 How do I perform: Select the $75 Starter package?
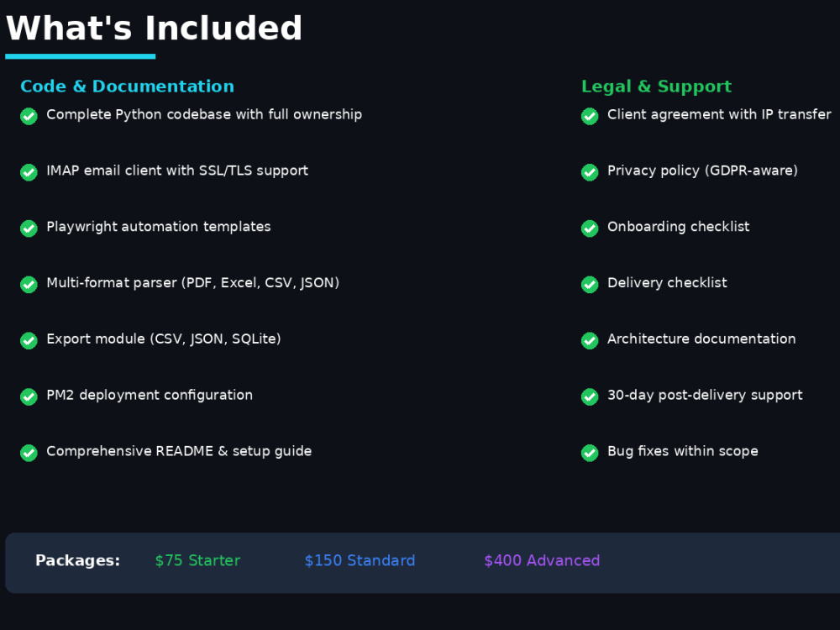[197, 560]
